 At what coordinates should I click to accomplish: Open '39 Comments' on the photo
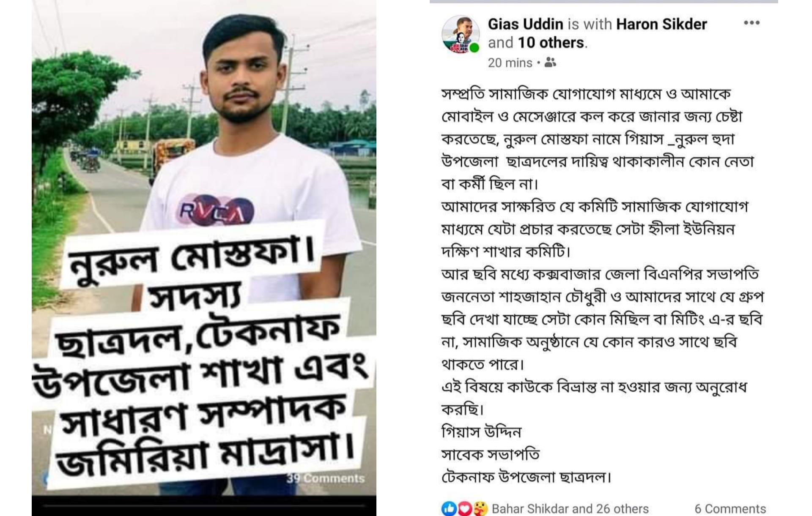[325, 478]
